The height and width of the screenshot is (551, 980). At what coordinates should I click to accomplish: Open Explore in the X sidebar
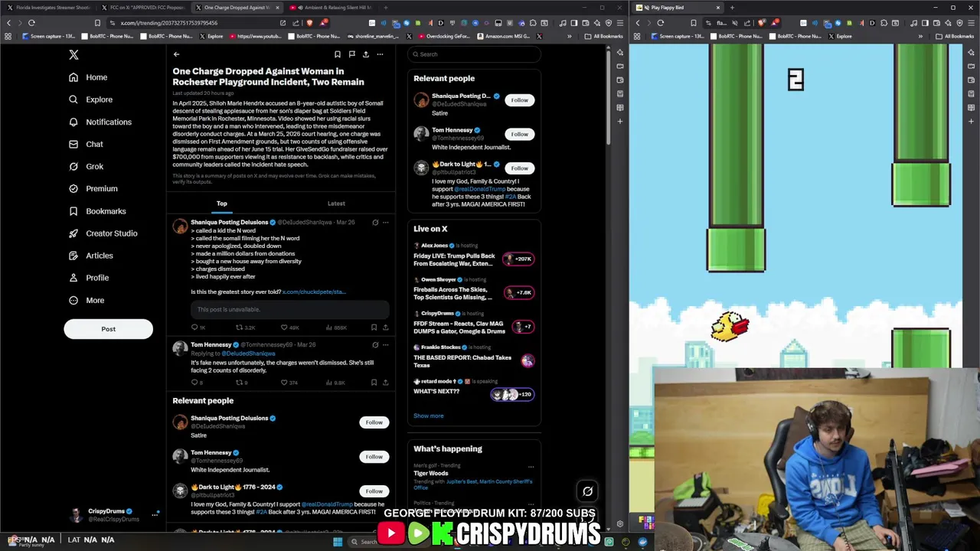90,99
